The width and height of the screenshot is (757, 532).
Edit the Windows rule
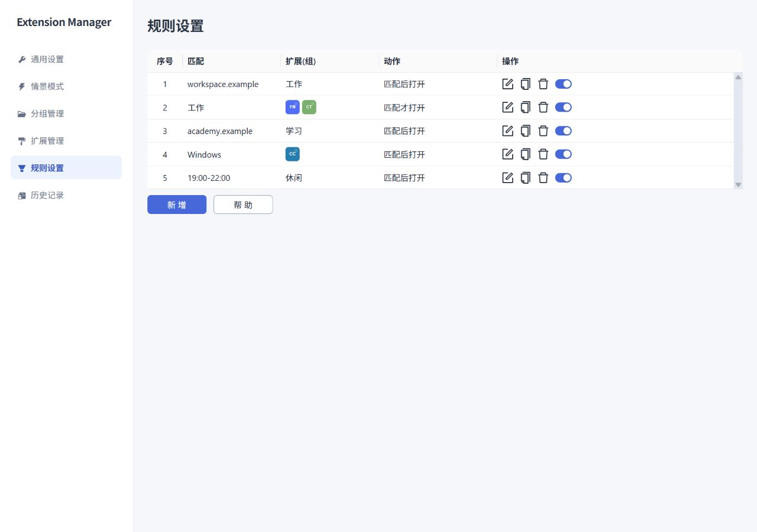pos(507,154)
